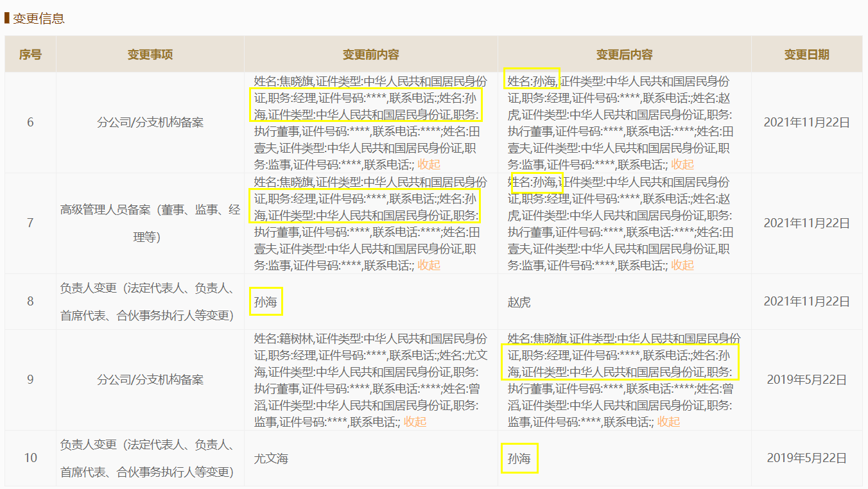Click 姓名:籍树林 text in row 9 变更前内容
Viewport: 868px width, 489px height.
click(x=283, y=338)
